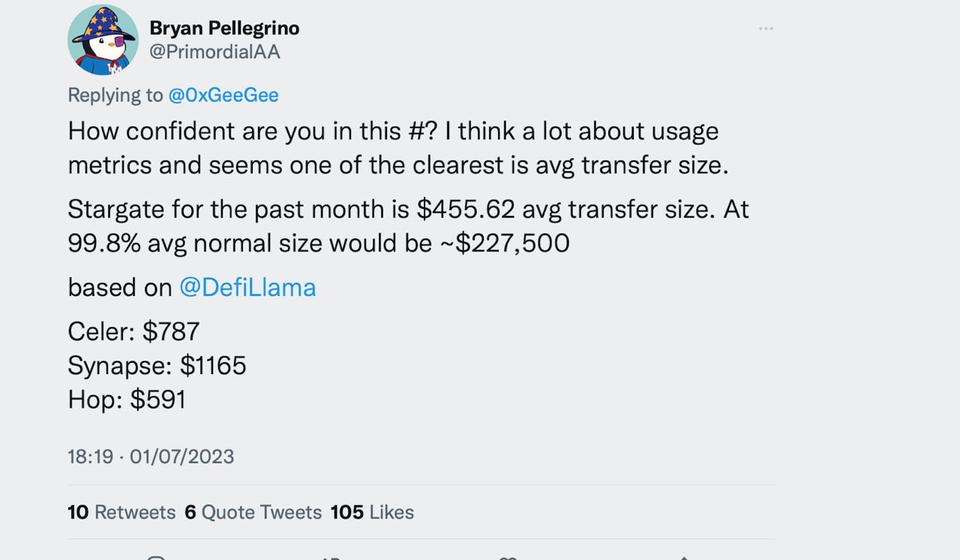The image size is (960, 560).
Task: Click the Stargate $455.62 paragraph
Action: (x=408, y=226)
